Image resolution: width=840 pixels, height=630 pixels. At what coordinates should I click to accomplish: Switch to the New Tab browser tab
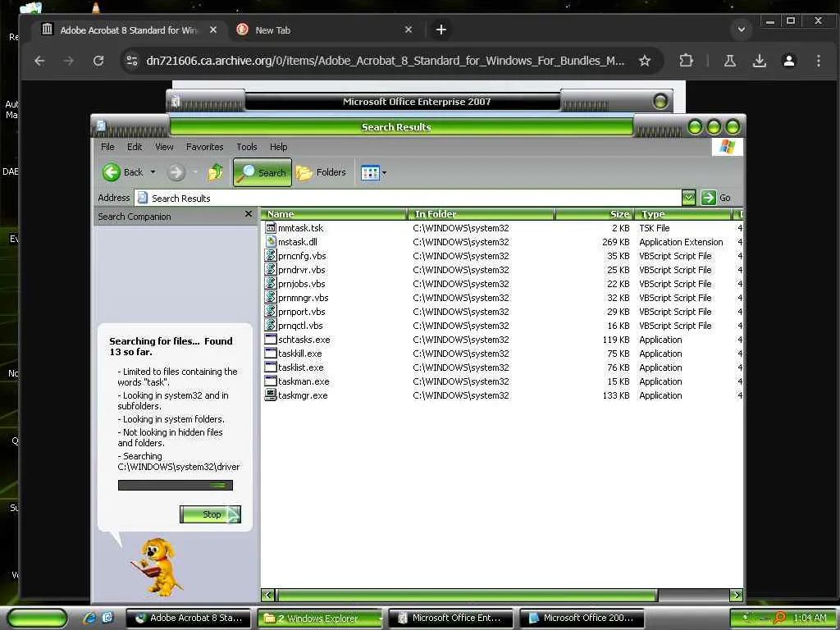click(x=325, y=30)
